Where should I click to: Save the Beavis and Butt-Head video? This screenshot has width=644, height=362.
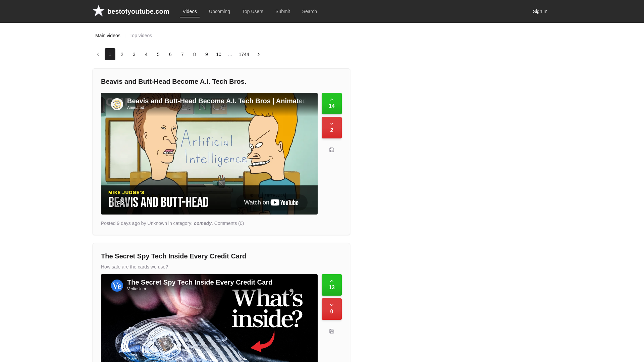[332, 150]
